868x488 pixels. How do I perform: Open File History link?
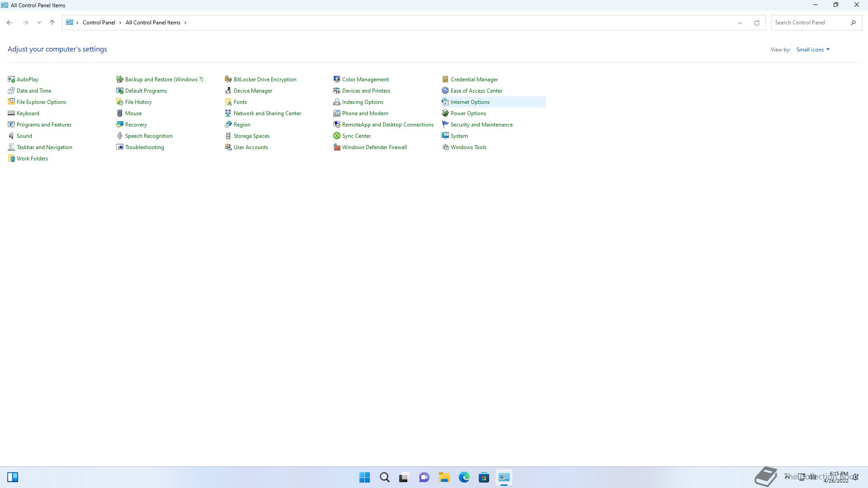138,102
